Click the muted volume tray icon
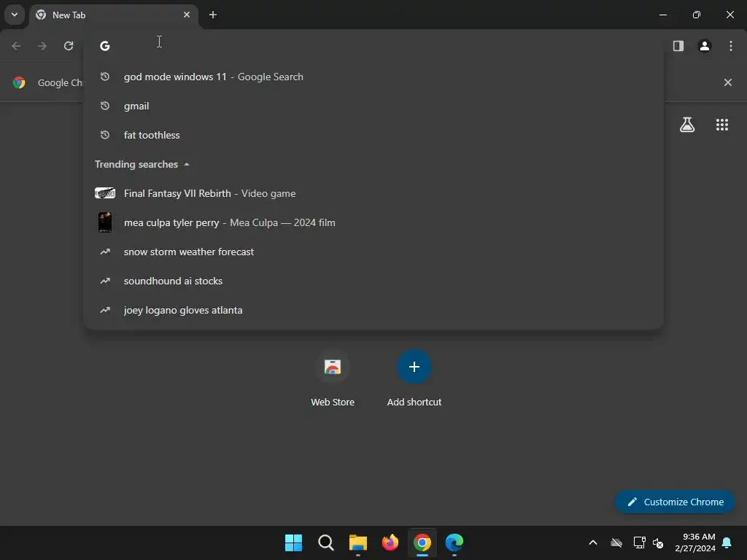This screenshot has width=747, height=560. point(658,542)
